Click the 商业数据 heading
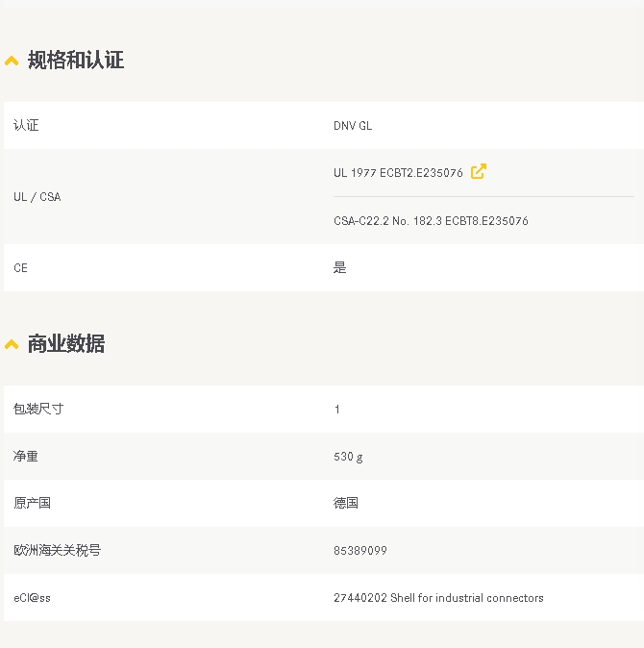The image size is (644, 648). coord(66,344)
